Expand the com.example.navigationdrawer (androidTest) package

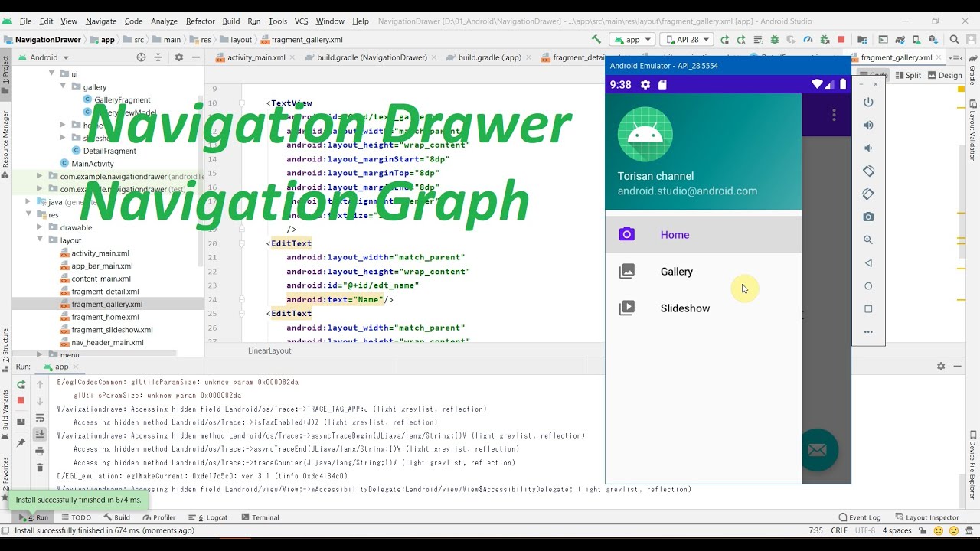click(x=40, y=176)
